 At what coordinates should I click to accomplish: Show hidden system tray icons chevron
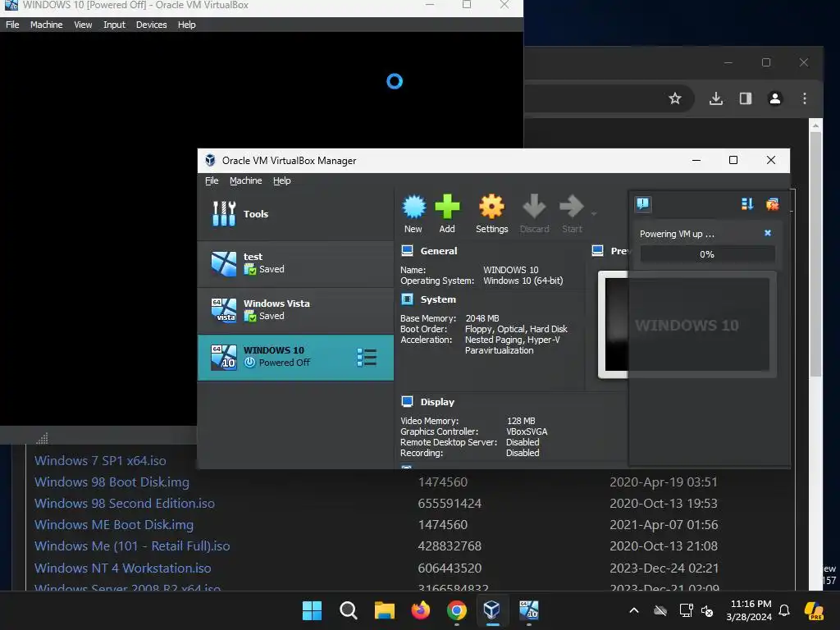[x=634, y=610]
